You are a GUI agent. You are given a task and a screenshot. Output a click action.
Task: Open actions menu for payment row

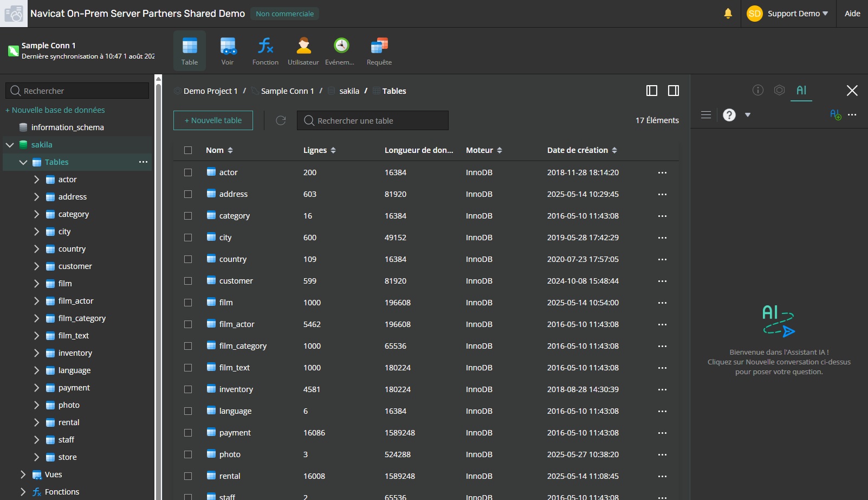[662, 433]
